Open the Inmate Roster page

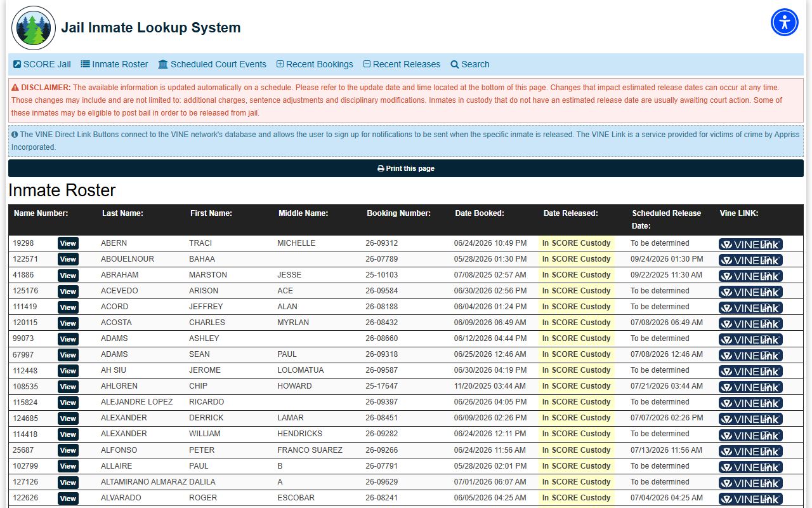(114, 64)
